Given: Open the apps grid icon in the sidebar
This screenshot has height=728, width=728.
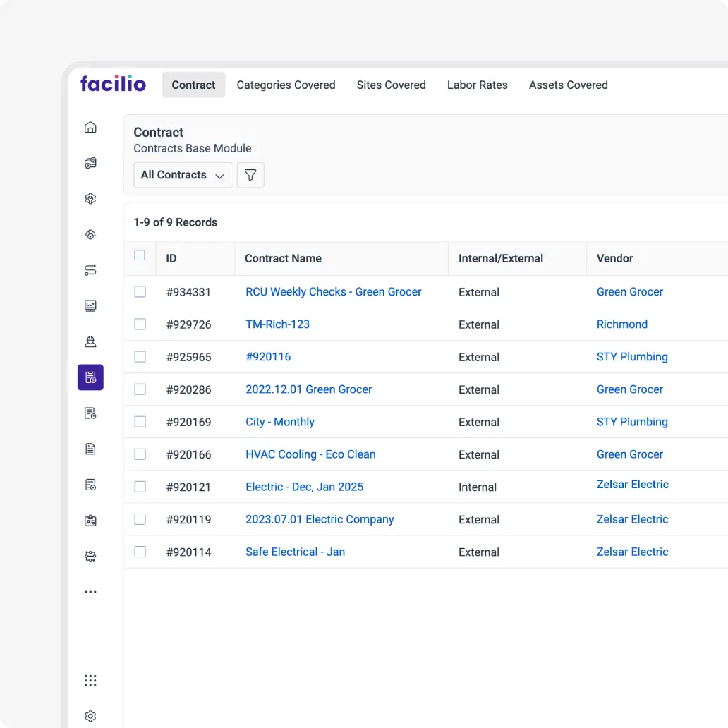Looking at the screenshot, I should tap(90, 680).
